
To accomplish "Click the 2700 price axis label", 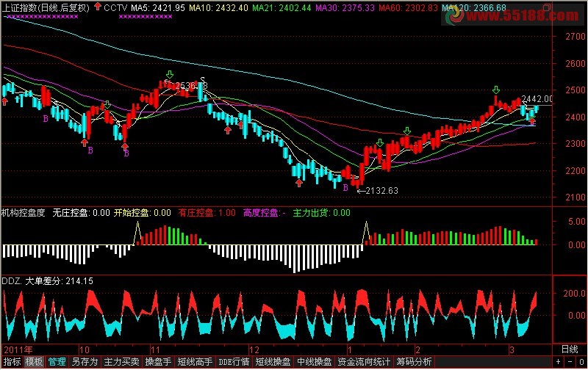I will (576, 36).
